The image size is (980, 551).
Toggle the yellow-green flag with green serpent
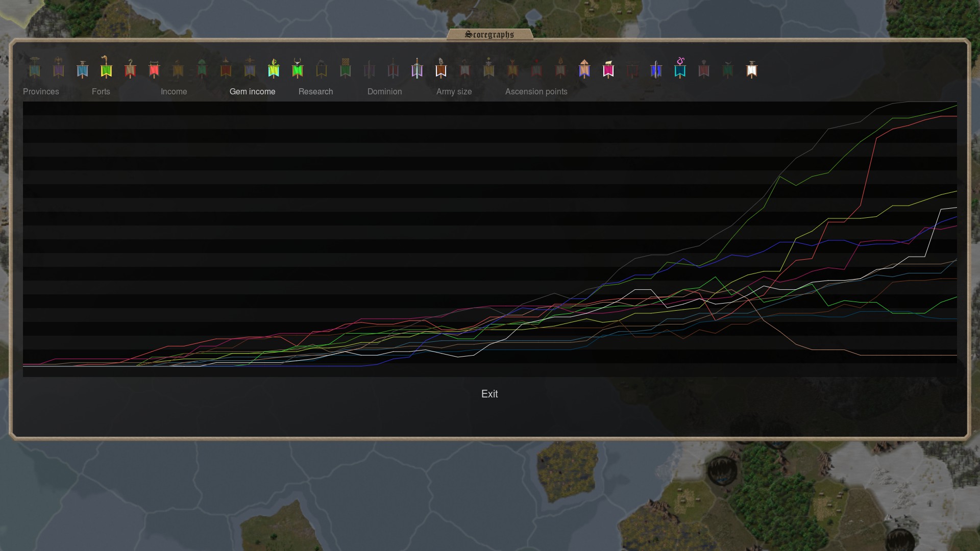click(x=274, y=68)
